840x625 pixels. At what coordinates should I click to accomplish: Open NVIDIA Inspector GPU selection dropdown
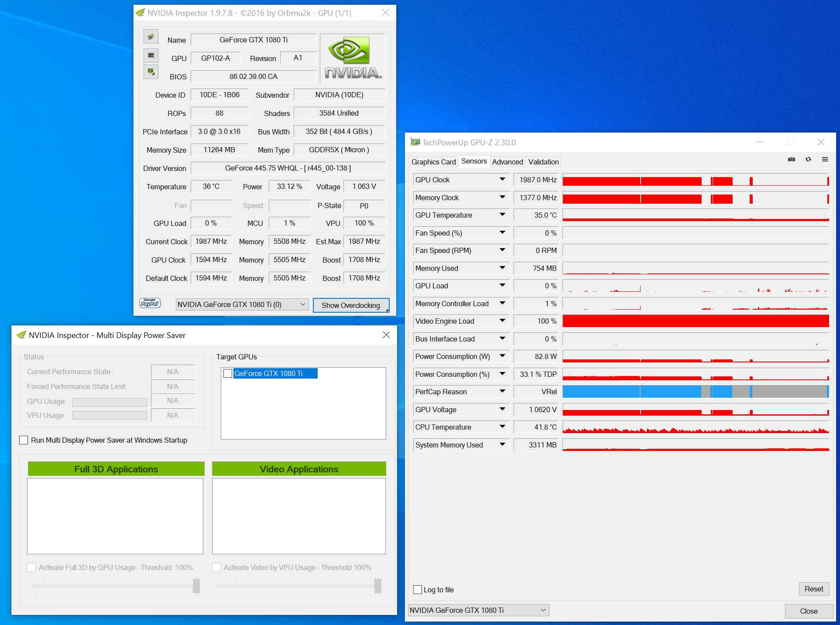242,304
